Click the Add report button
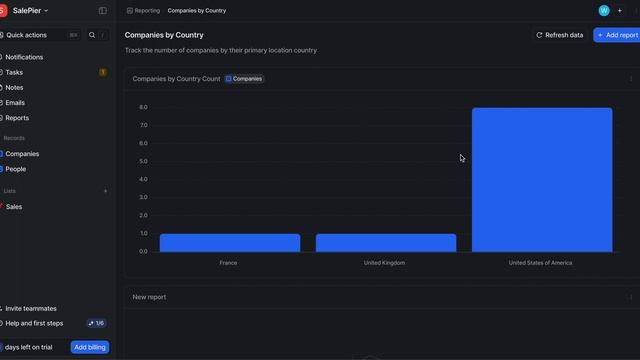The width and height of the screenshot is (640, 360). pyautogui.click(x=617, y=35)
